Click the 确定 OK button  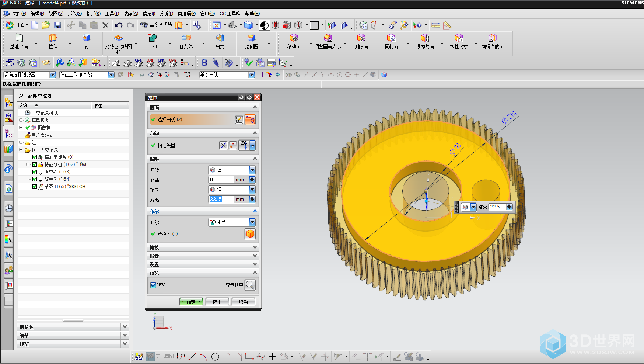tap(191, 302)
